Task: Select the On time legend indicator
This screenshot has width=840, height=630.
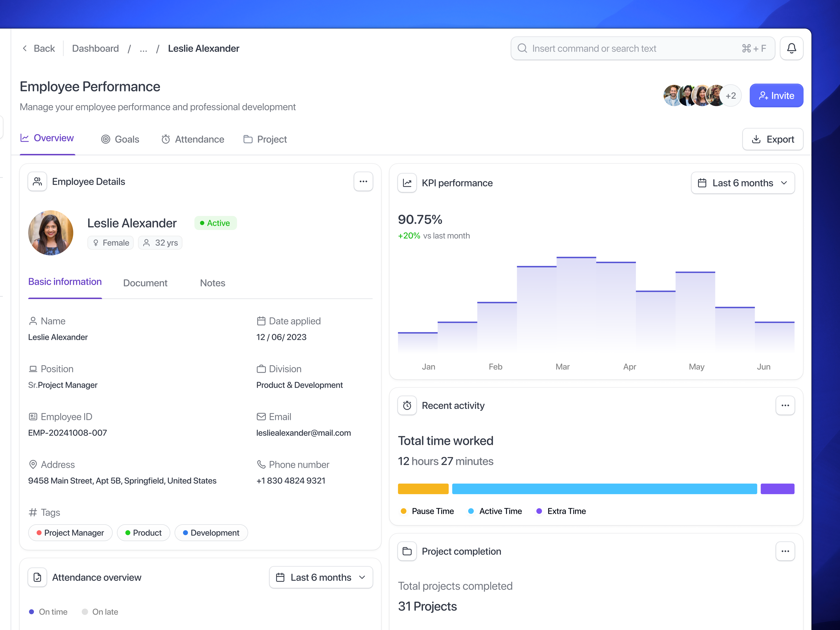Action: pos(48,612)
